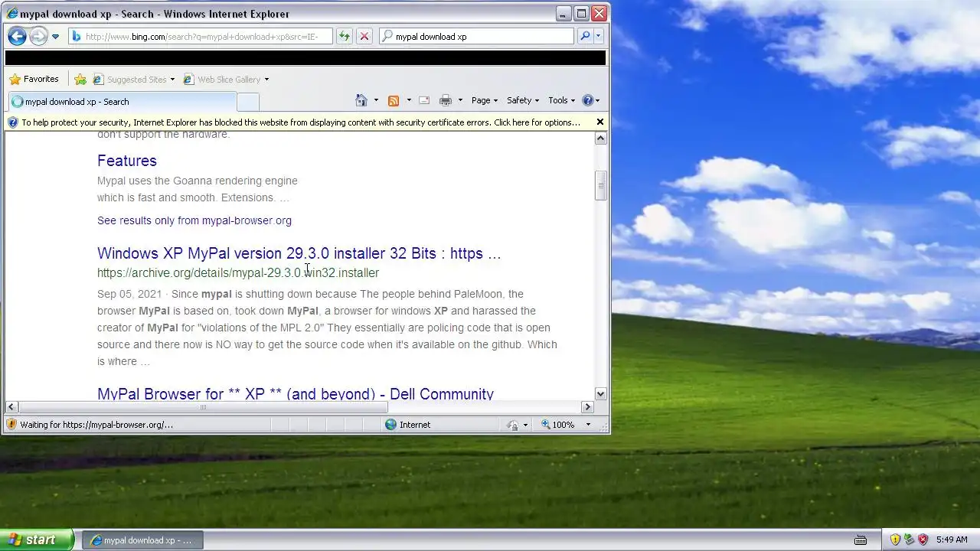
Task: Click the Print icon
Action: pos(446,100)
